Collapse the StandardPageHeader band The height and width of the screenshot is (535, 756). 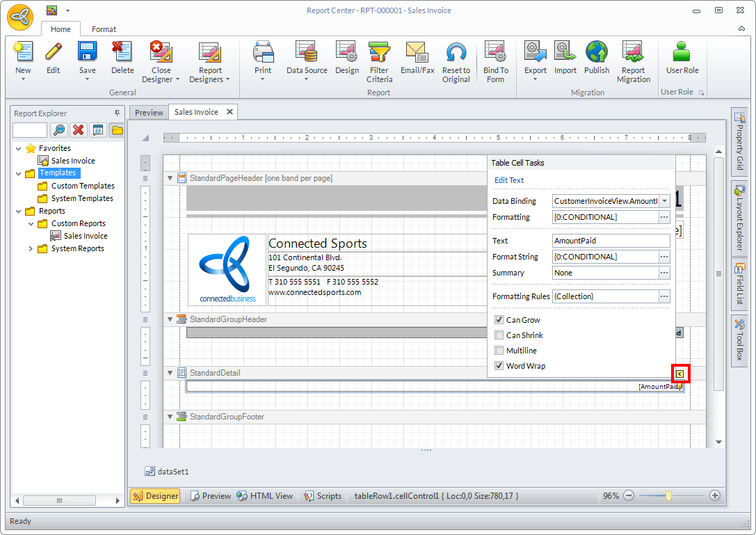pyautogui.click(x=170, y=178)
